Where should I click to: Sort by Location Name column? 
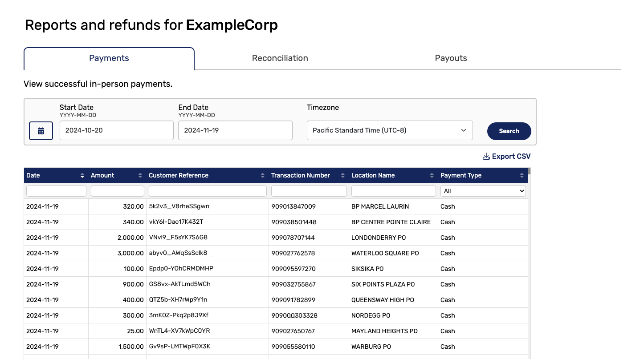coord(431,175)
